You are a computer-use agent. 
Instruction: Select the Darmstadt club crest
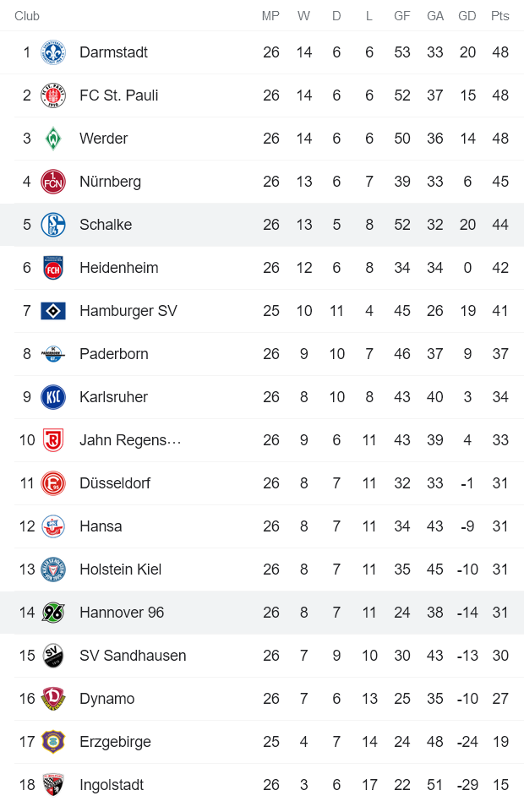pyautogui.click(x=52, y=52)
